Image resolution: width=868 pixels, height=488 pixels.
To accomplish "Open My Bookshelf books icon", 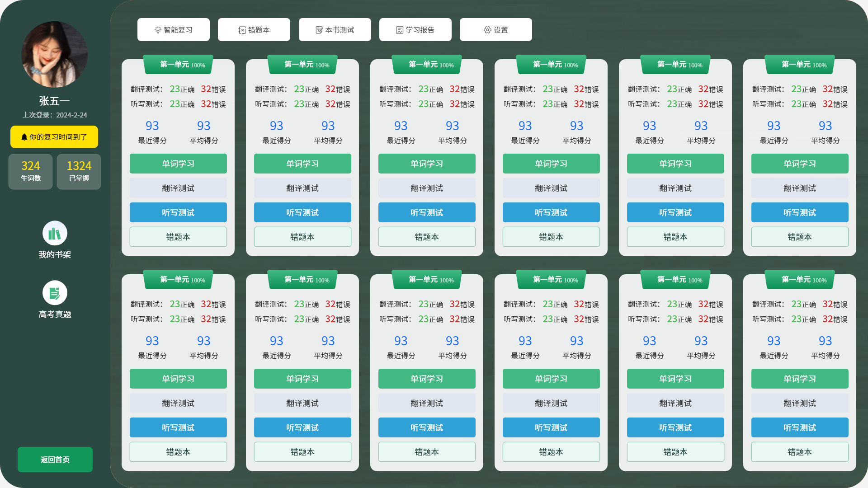I will click(55, 233).
